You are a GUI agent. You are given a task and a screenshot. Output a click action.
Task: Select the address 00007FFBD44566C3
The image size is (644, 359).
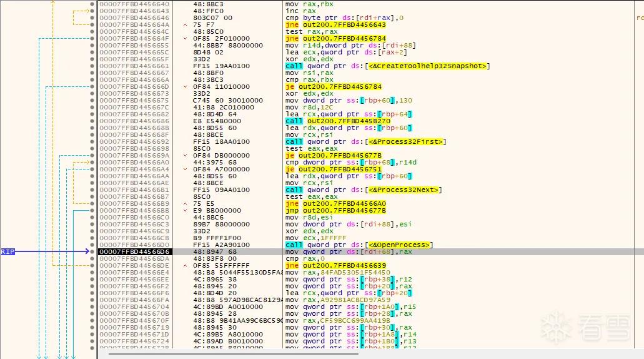134,224
